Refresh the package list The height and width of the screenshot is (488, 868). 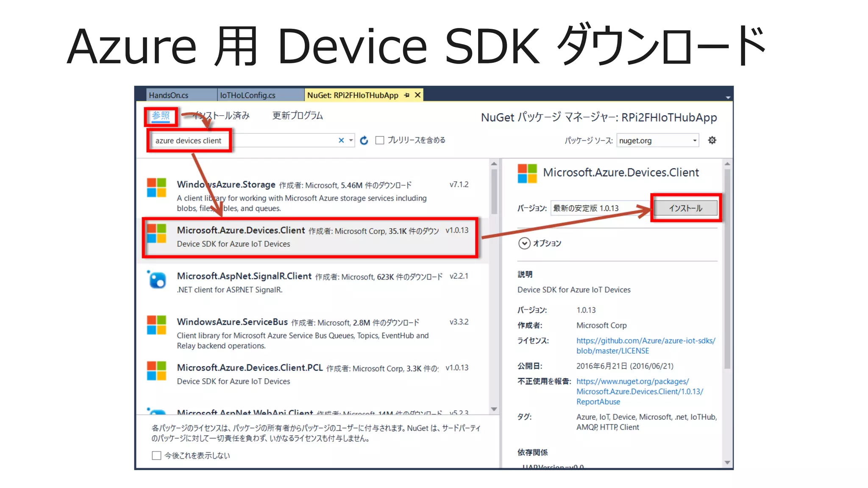tap(364, 140)
